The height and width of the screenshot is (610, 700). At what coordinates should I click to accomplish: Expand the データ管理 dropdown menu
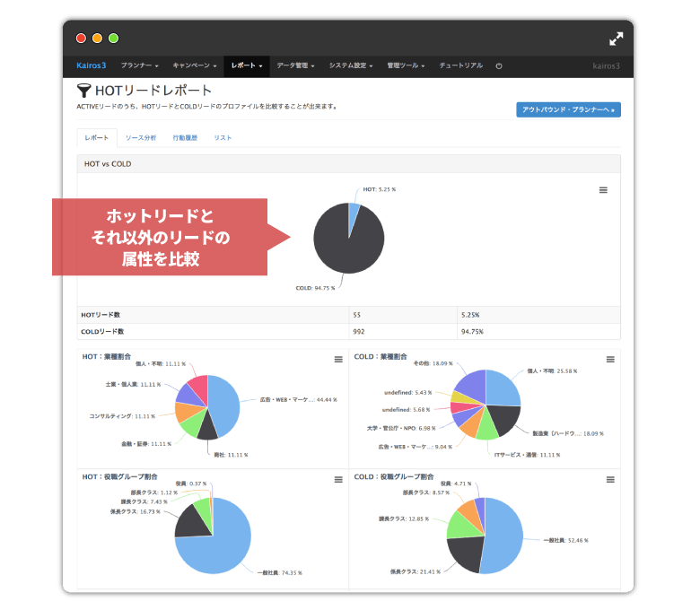pyautogui.click(x=295, y=65)
